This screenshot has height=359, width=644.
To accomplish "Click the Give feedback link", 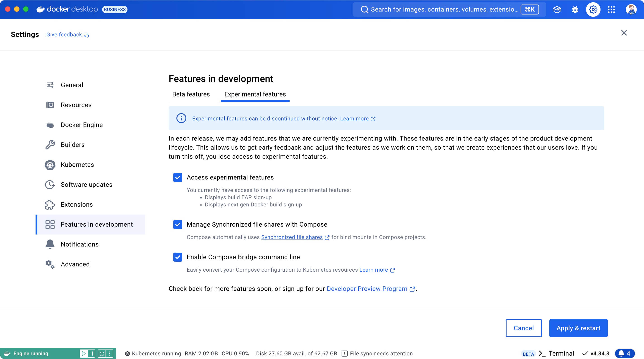I will tap(64, 35).
